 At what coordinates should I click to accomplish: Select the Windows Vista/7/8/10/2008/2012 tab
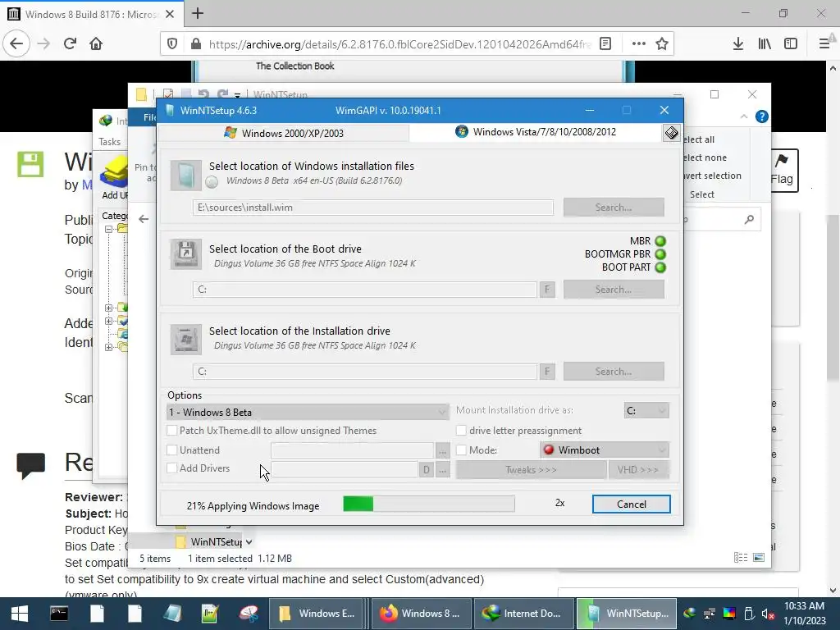536,132
